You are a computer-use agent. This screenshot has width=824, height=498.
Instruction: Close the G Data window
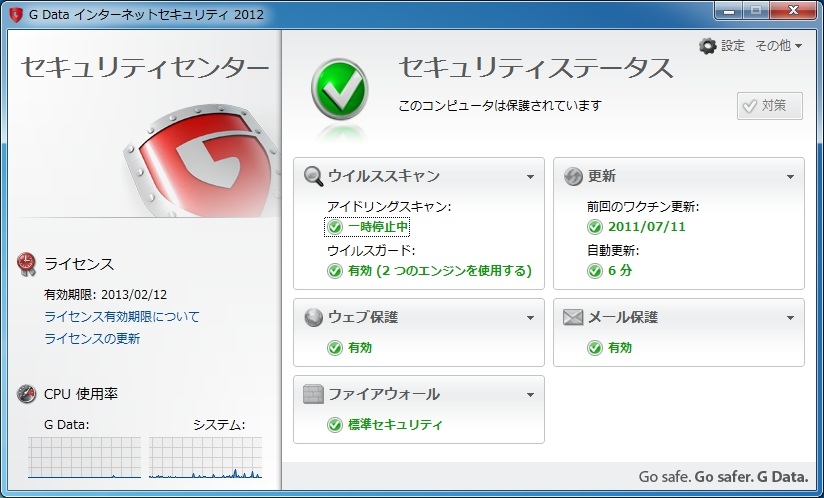click(794, 11)
